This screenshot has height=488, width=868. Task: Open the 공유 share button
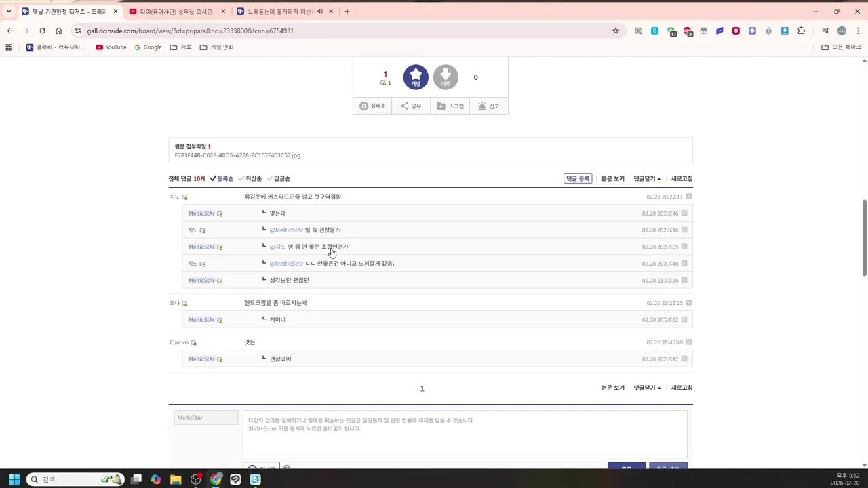[411, 106]
